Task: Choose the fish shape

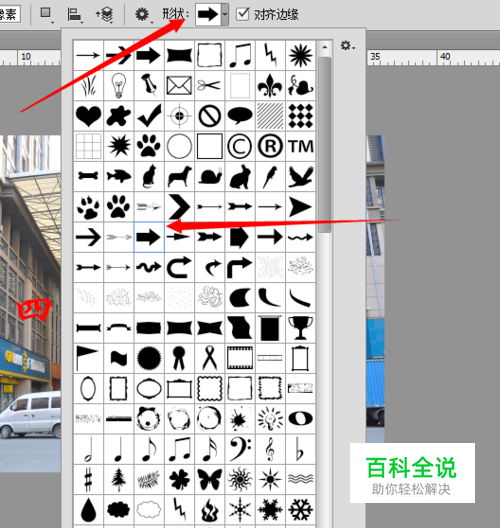Action: pos(119,176)
